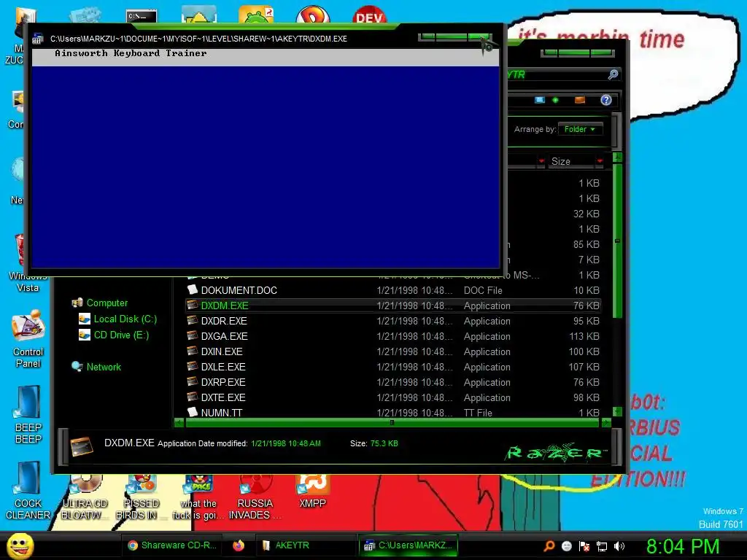This screenshot has width=747, height=560.
Task: Click the DXDM.EXE details pane thumbnail
Action: point(82,446)
